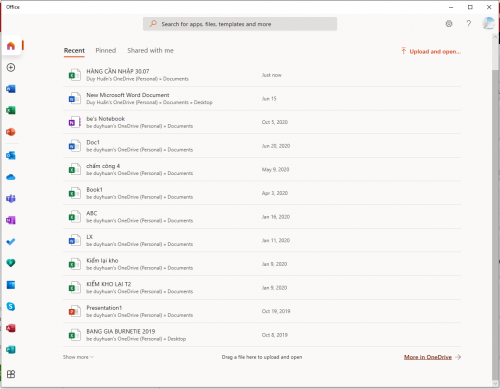Open Settings gear icon

click(449, 24)
